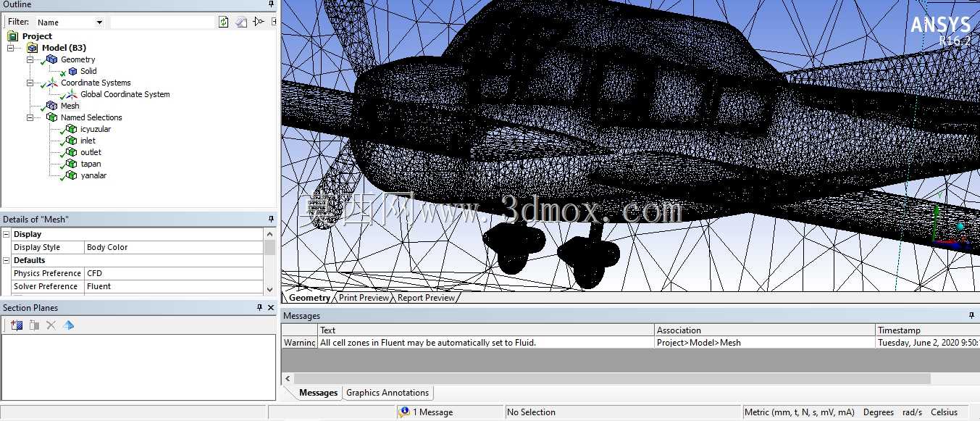The width and height of the screenshot is (980, 421).
Task: Click the Edit Section Plane icon
Action: click(34, 325)
